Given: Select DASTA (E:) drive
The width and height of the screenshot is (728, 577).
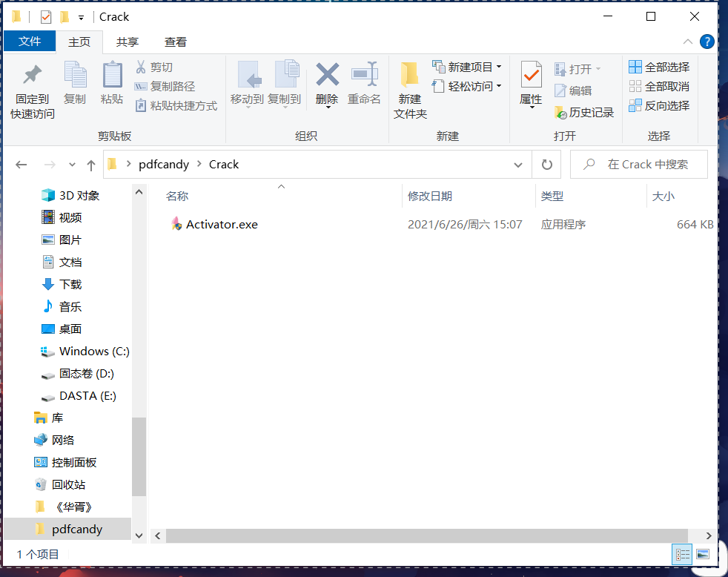Looking at the screenshot, I should click(x=79, y=396).
